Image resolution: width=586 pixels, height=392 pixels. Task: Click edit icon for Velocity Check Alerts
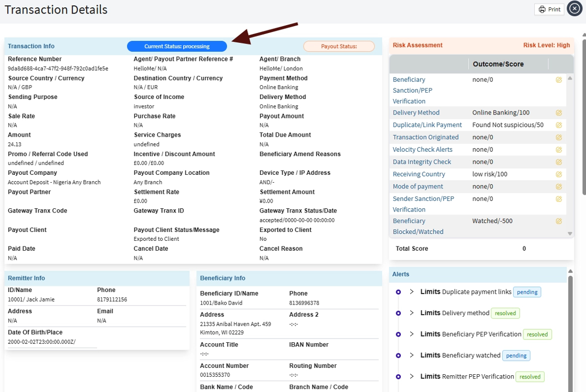pos(559,150)
